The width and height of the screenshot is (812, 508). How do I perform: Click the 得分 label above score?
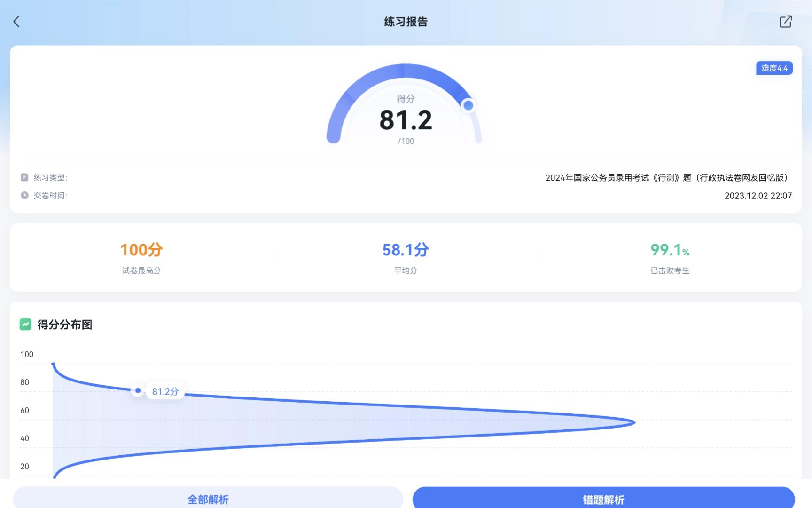406,98
